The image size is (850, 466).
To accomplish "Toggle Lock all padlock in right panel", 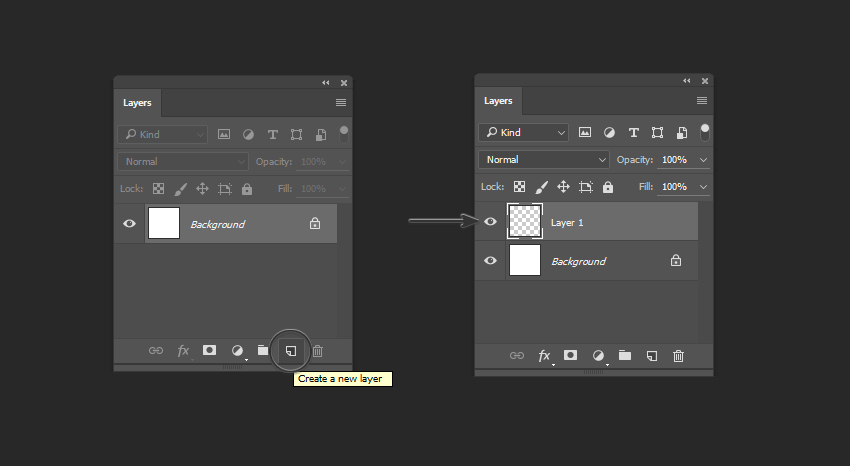I will (x=608, y=187).
